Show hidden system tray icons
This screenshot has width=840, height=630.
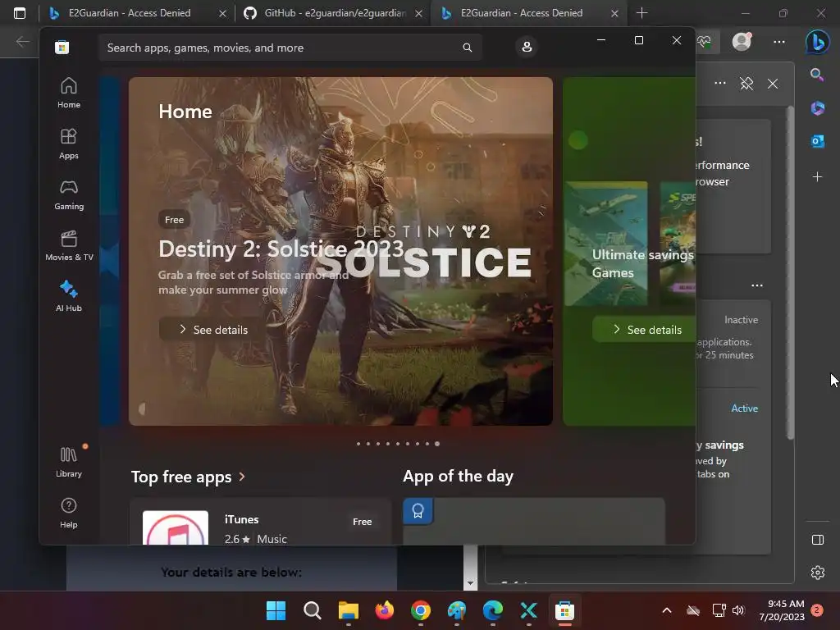(666, 610)
